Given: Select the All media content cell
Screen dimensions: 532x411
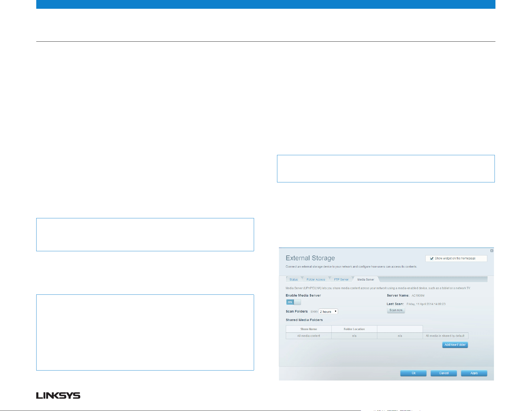Looking at the screenshot, I should click(308, 336).
